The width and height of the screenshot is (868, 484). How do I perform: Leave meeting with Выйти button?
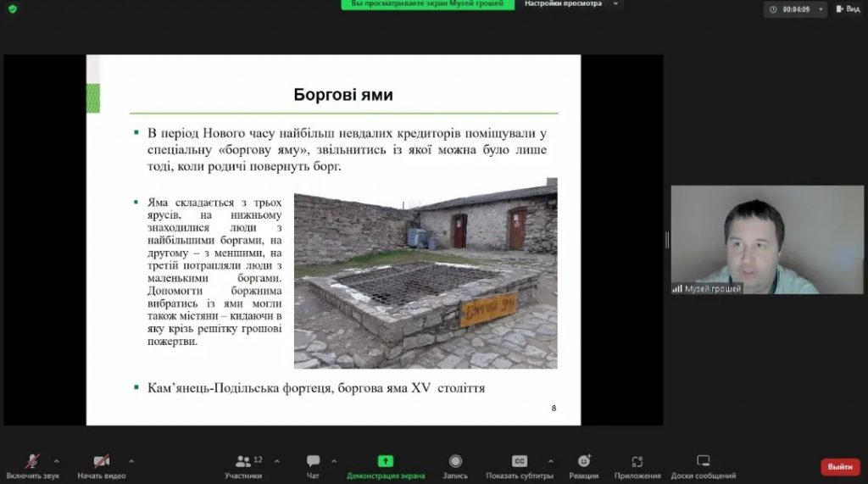pos(839,467)
